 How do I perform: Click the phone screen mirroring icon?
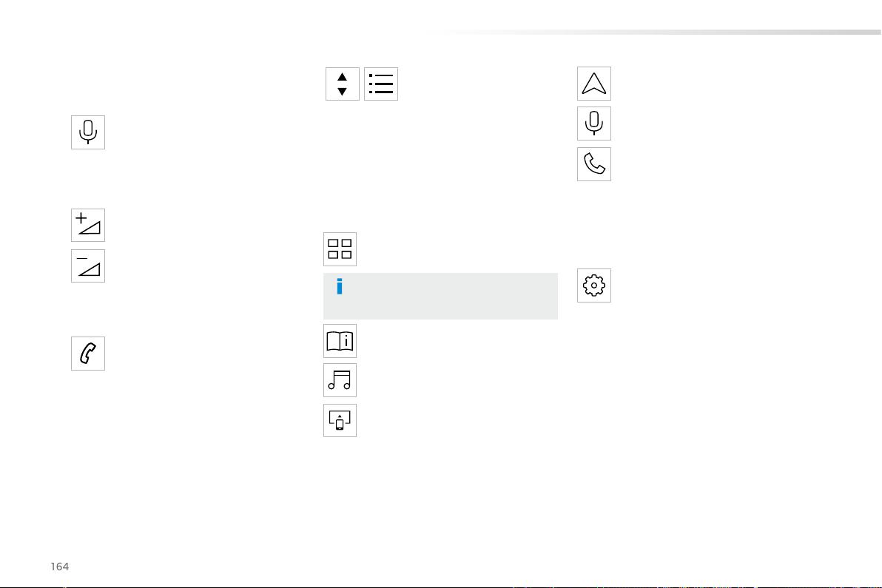340,421
